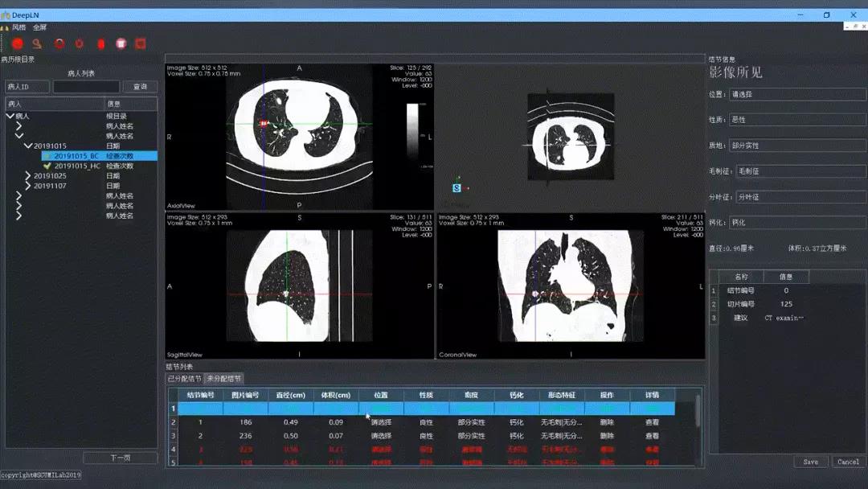The image size is (868, 489).
Task: Switch to the 未分配结节 tab
Action: (x=223, y=378)
